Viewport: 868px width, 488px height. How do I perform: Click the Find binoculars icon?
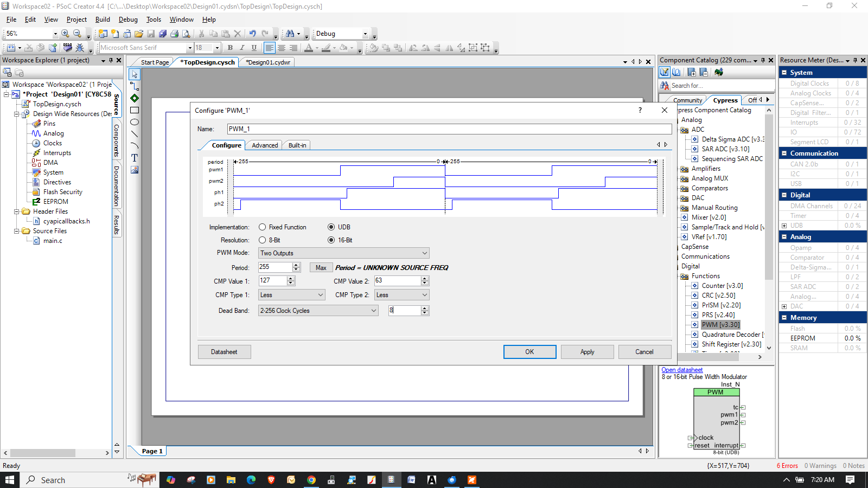tap(290, 34)
